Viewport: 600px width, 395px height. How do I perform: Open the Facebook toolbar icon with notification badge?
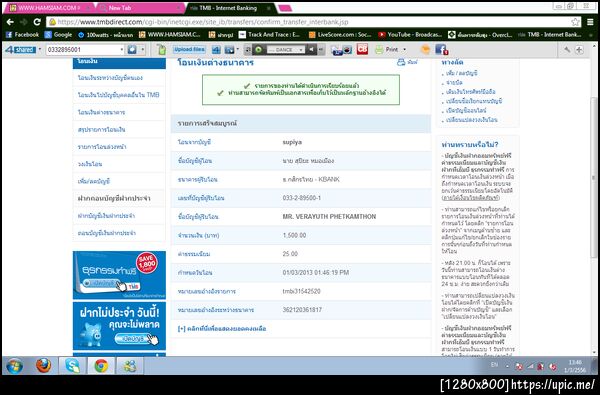441,49
